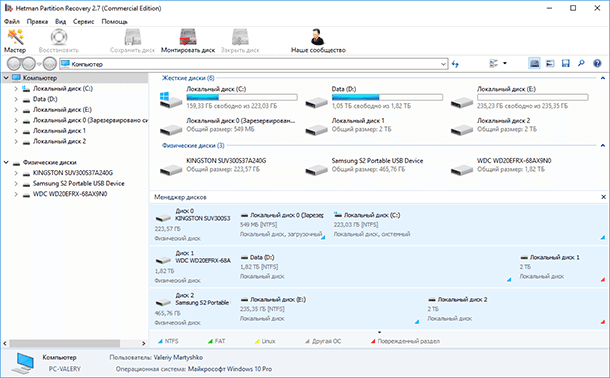Toggle the preview panel icon

(550, 63)
